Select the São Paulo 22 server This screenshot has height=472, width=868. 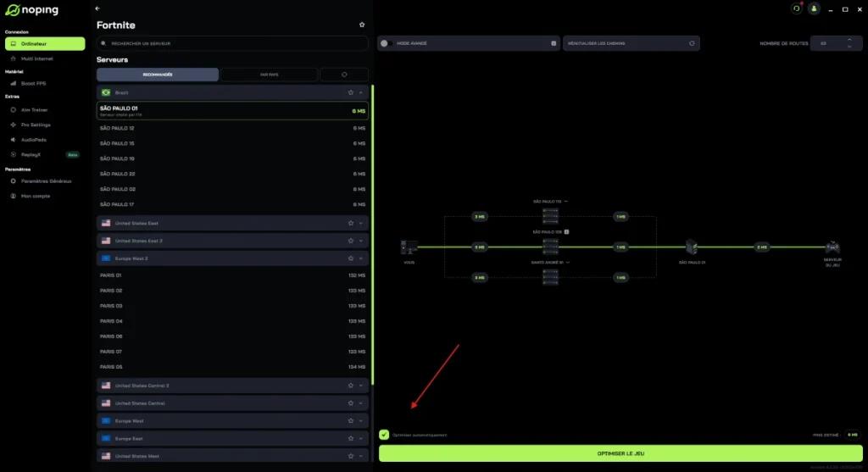[232, 174]
